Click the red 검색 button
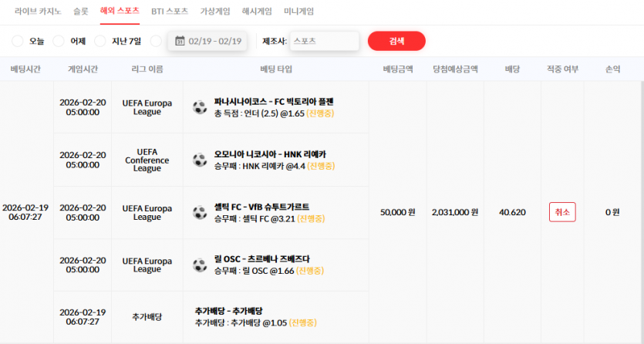644x344 pixels. click(x=396, y=41)
